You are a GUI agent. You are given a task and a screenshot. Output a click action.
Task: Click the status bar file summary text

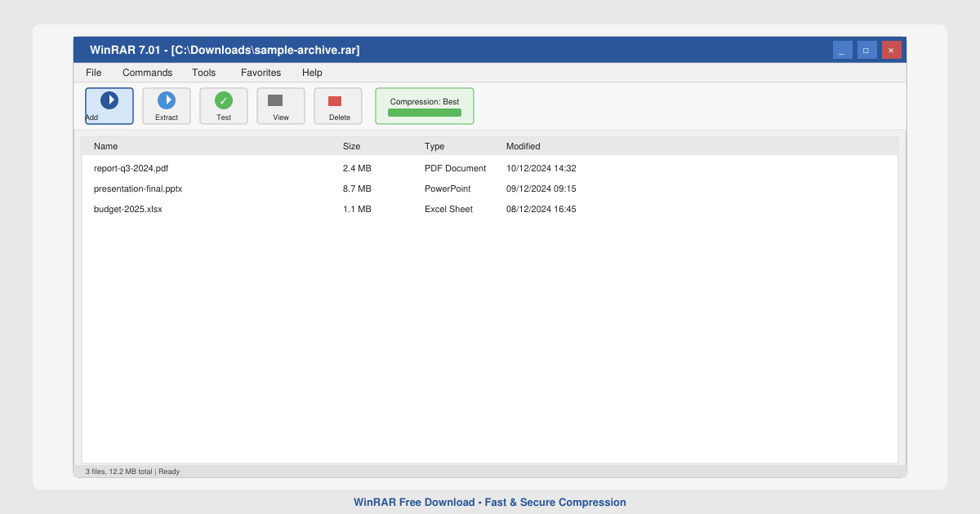click(132, 472)
